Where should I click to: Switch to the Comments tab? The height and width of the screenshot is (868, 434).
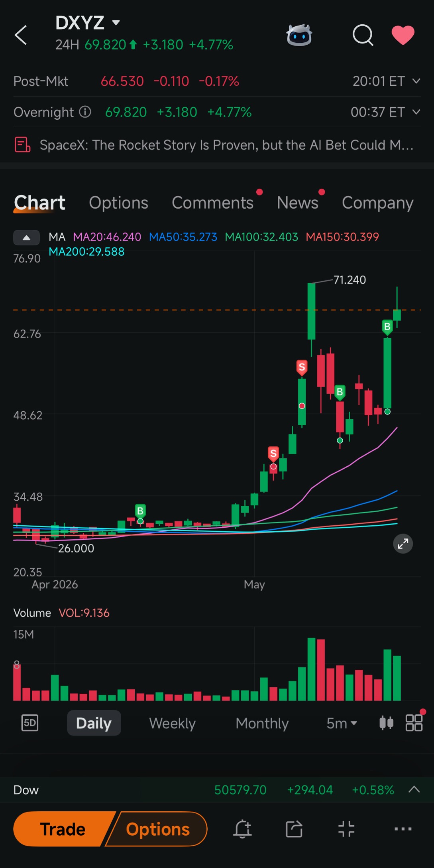(x=213, y=203)
